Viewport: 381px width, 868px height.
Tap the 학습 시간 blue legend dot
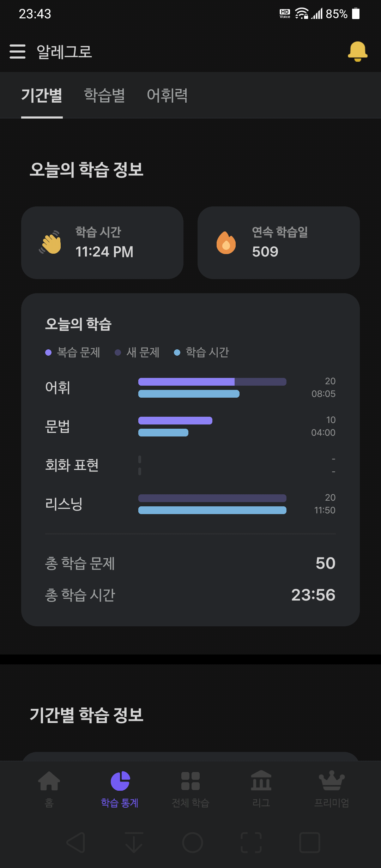point(177,352)
